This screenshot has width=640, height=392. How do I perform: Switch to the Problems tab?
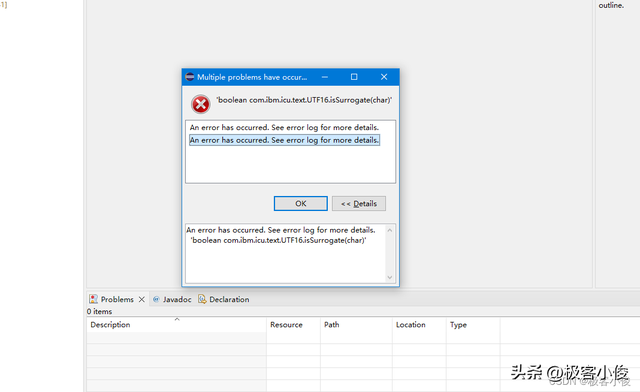117,299
